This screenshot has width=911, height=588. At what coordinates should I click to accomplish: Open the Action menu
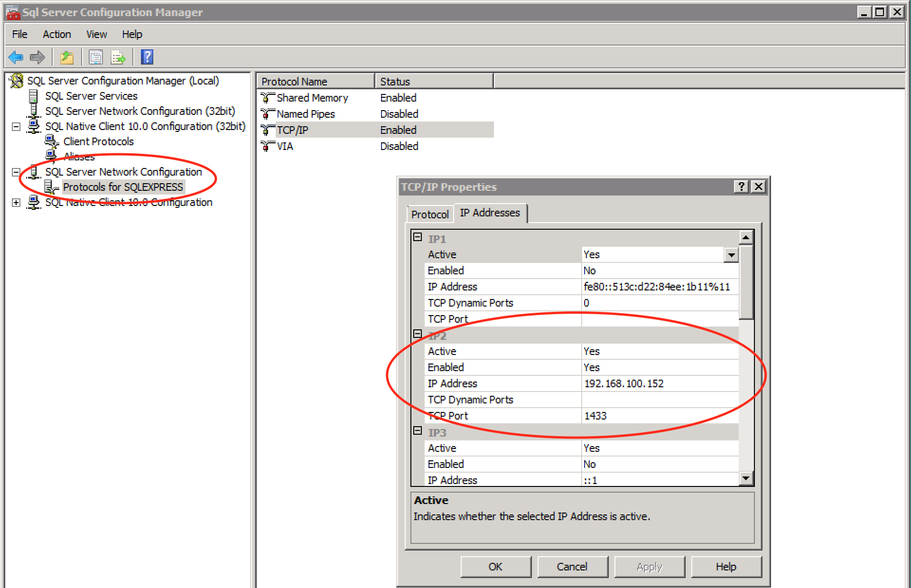pos(56,34)
